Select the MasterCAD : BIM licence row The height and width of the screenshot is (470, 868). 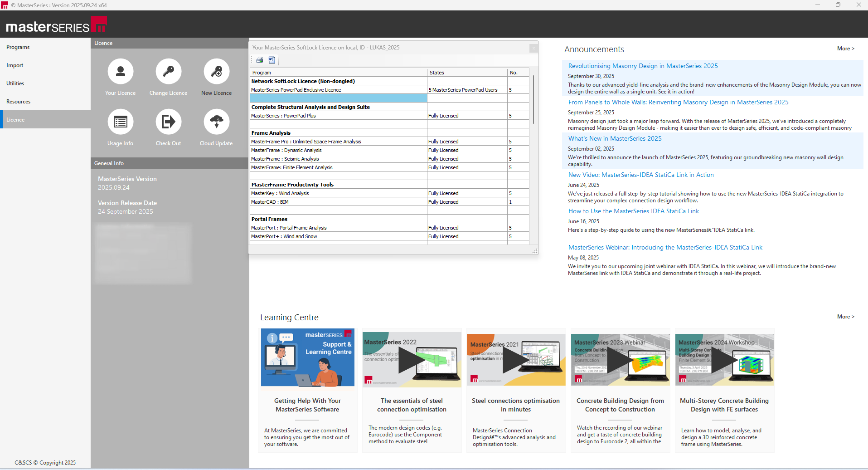(338, 202)
